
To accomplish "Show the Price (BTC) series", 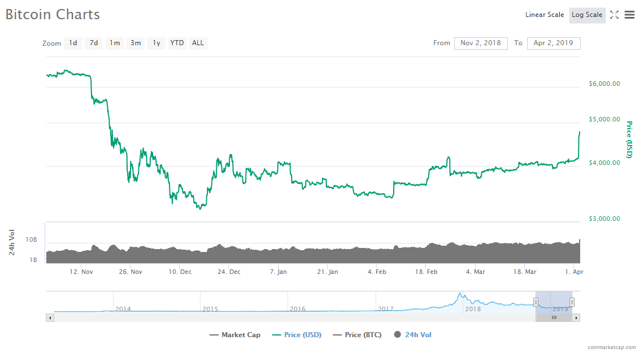I will (x=357, y=335).
